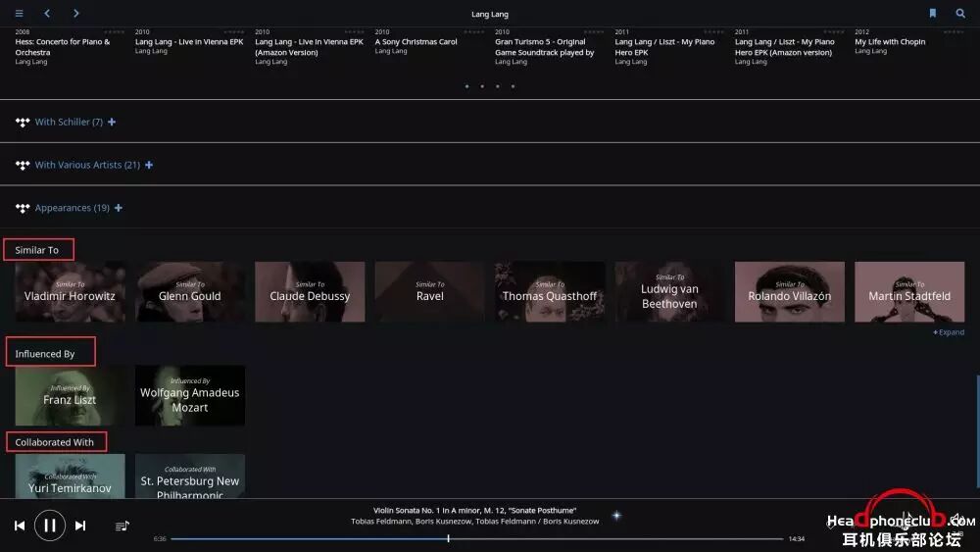Viewport: 980px width, 552px height.
Task: Click the Expand link under Similar To
Action: 949,332
